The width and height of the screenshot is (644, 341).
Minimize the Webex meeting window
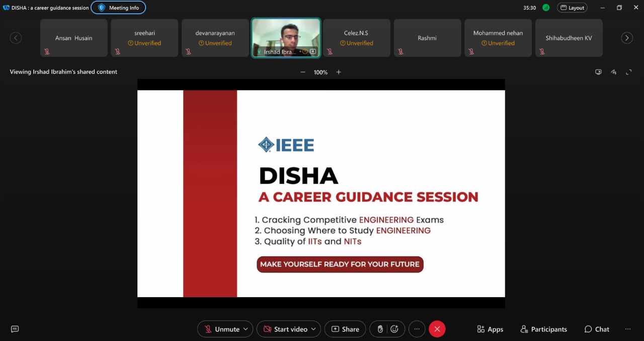603,8
